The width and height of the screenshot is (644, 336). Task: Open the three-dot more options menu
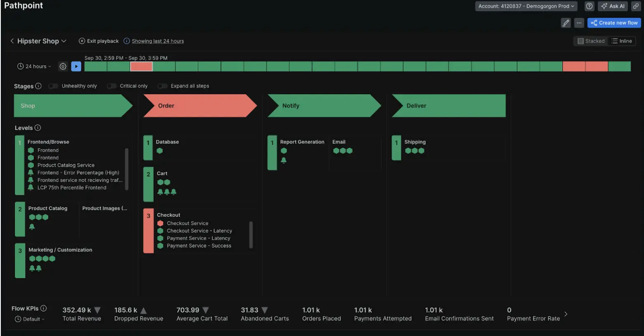coord(579,23)
